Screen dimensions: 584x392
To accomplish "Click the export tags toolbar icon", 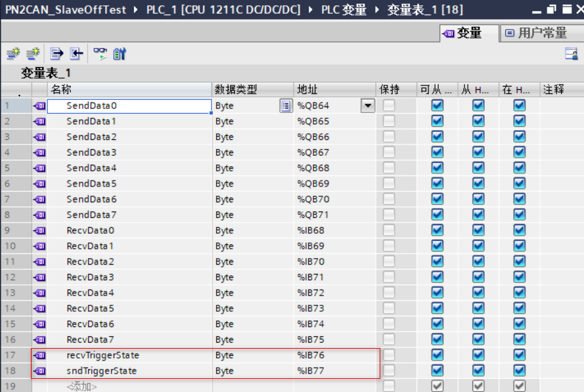I will (x=57, y=54).
